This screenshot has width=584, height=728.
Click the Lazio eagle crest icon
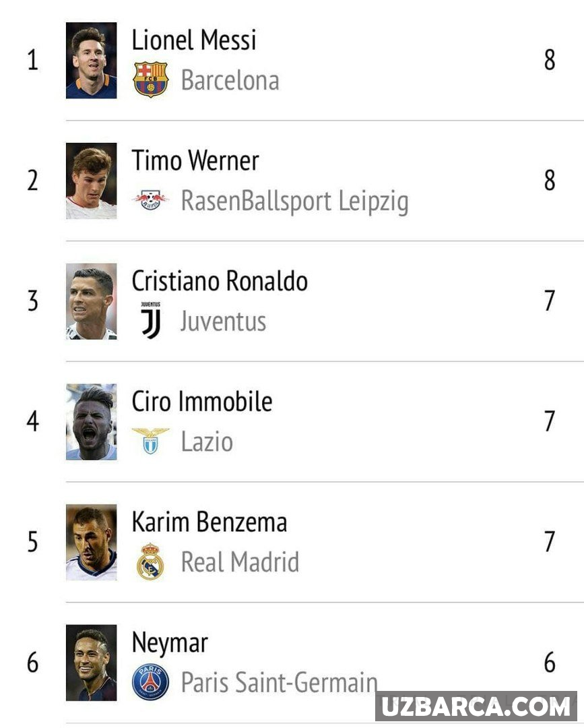[150, 441]
